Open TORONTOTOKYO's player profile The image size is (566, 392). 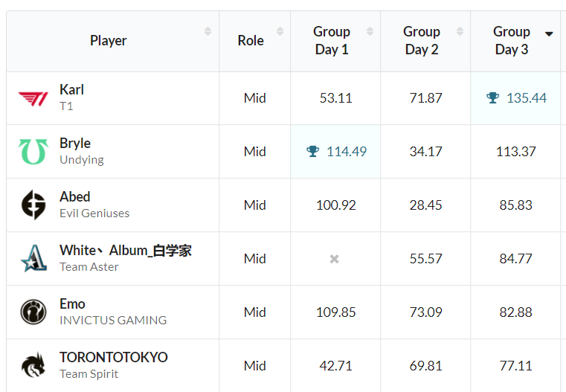pyautogui.click(x=113, y=358)
